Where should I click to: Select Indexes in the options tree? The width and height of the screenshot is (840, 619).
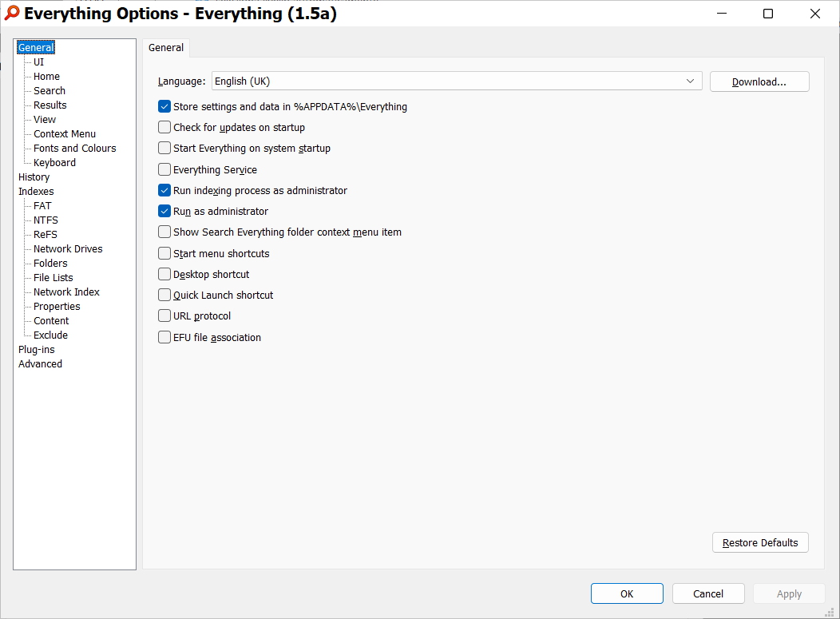click(x=36, y=192)
